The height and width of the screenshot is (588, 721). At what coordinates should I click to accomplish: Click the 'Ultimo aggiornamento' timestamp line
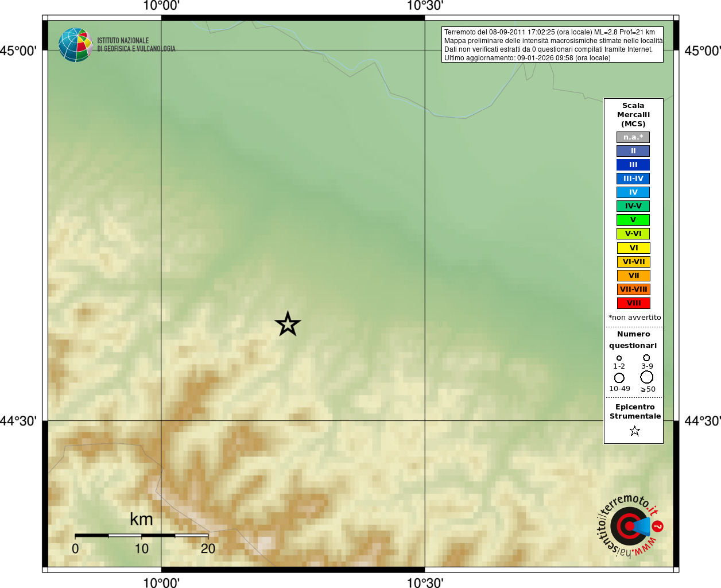(x=528, y=58)
